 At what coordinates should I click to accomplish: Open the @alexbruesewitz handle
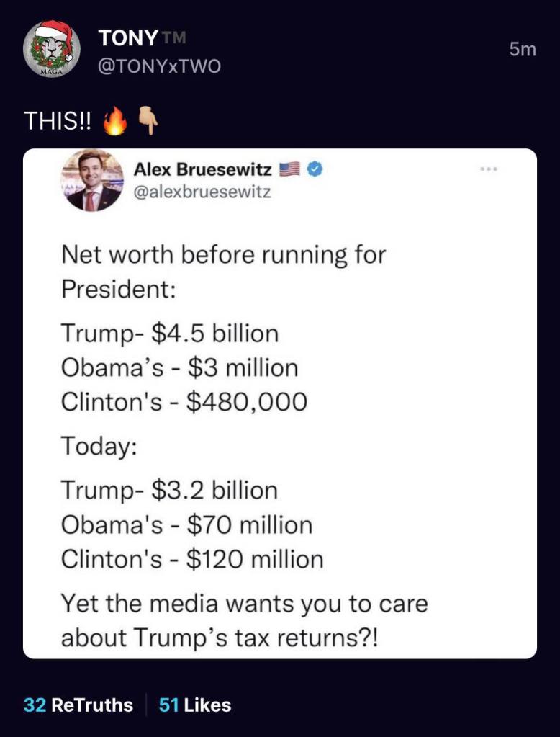tap(202, 192)
